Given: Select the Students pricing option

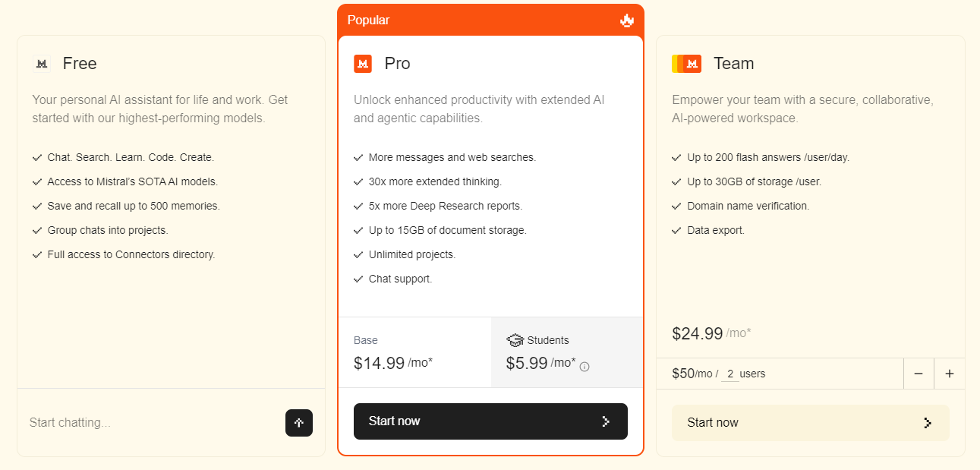Looking at the screenshot, I should (566, 352).
